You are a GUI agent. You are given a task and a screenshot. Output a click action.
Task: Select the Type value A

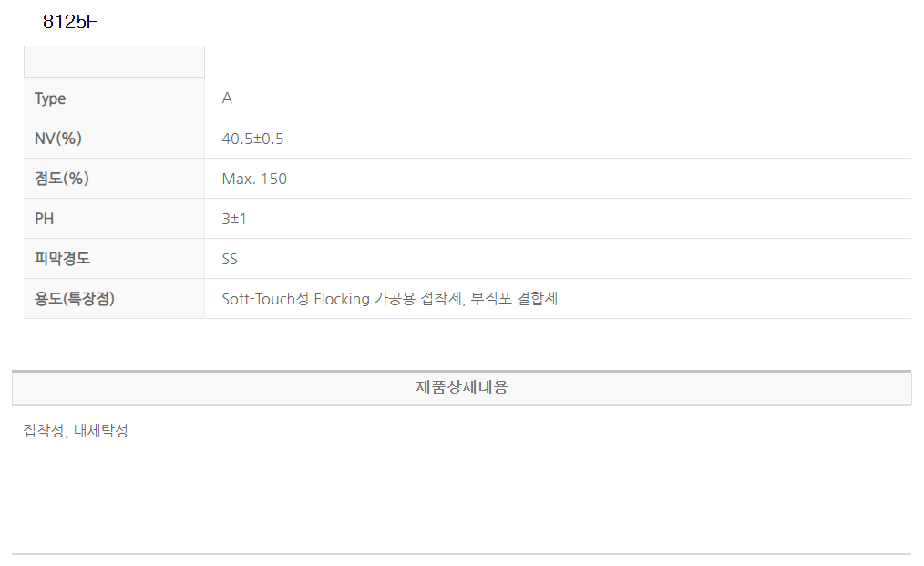click(227, 98)
